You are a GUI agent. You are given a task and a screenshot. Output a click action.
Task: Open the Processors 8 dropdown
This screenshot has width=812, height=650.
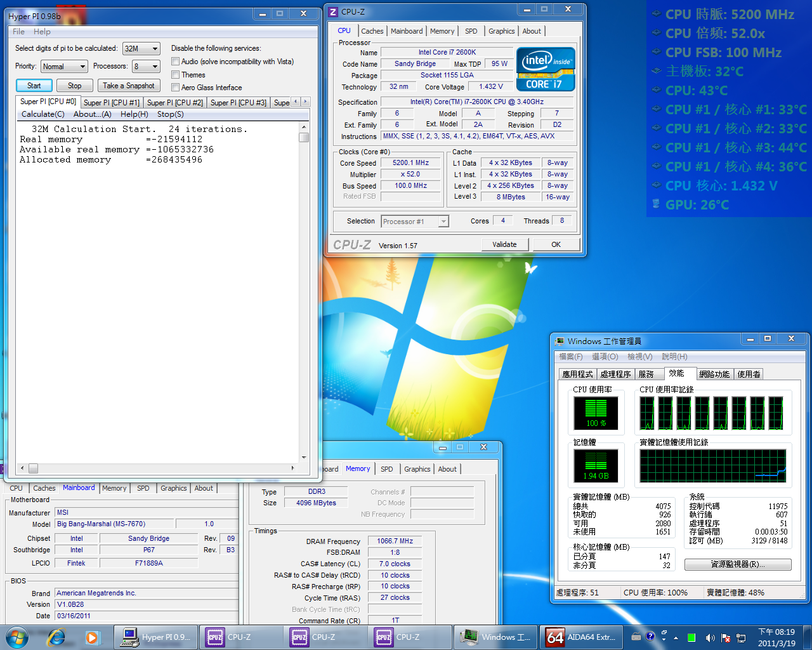[146, 66]
